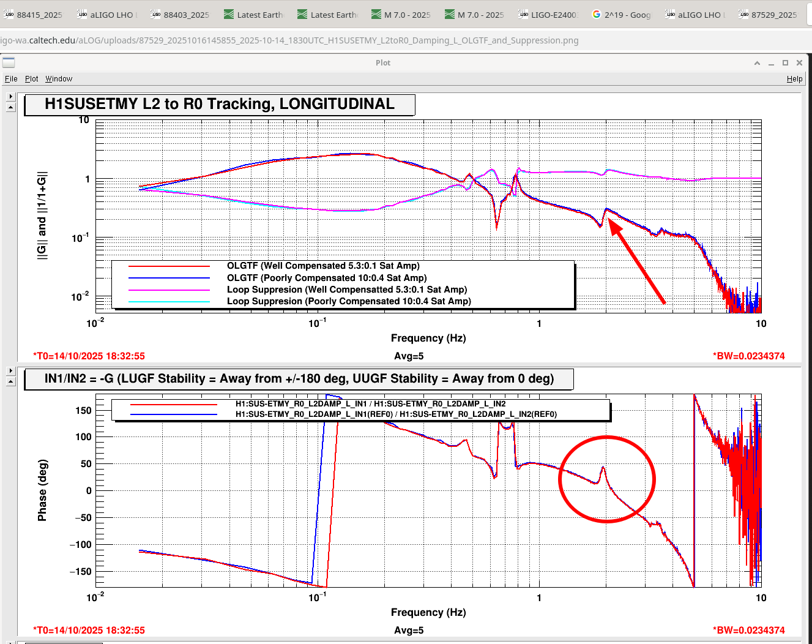812x644 pixels.
Task: Click the H1SUSETMY L2 to R0 Tracking title
Action: coord(219,104)
